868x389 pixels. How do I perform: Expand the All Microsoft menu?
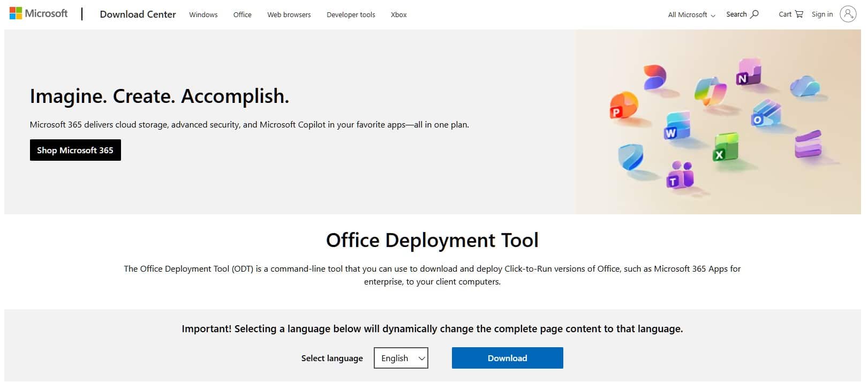pyautogui.click(x=691, y=15)
